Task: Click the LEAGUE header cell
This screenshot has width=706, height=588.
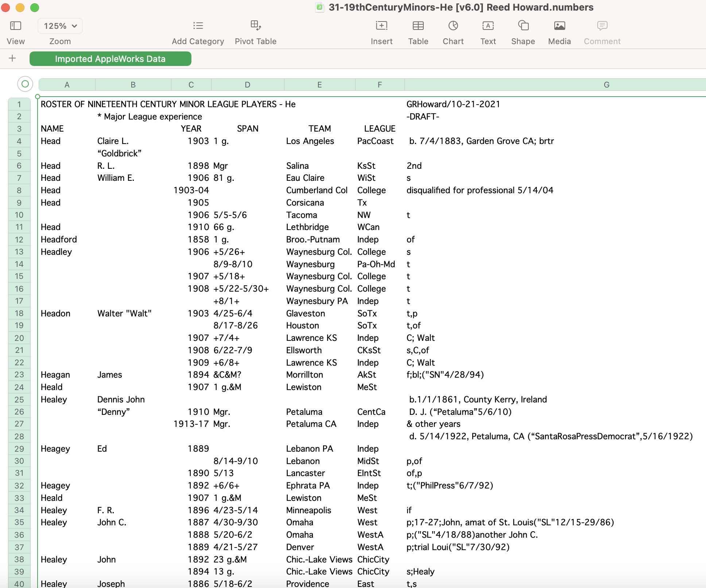Action: click(x=380, y=129)
